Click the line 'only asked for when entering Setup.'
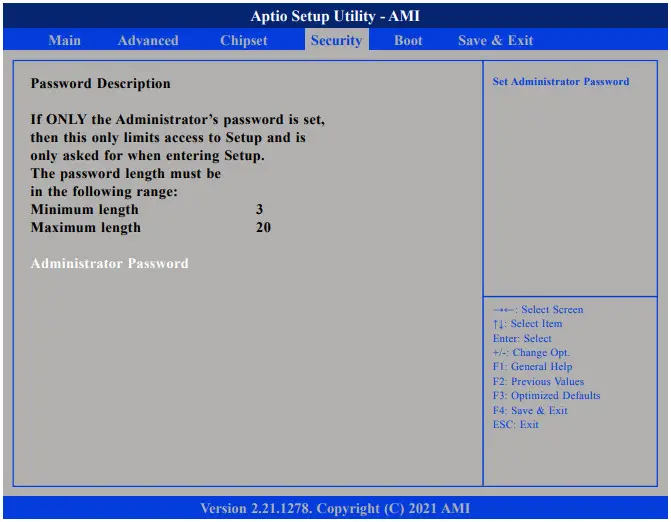This screenshot has height=522, width=671. click(148, 155)
